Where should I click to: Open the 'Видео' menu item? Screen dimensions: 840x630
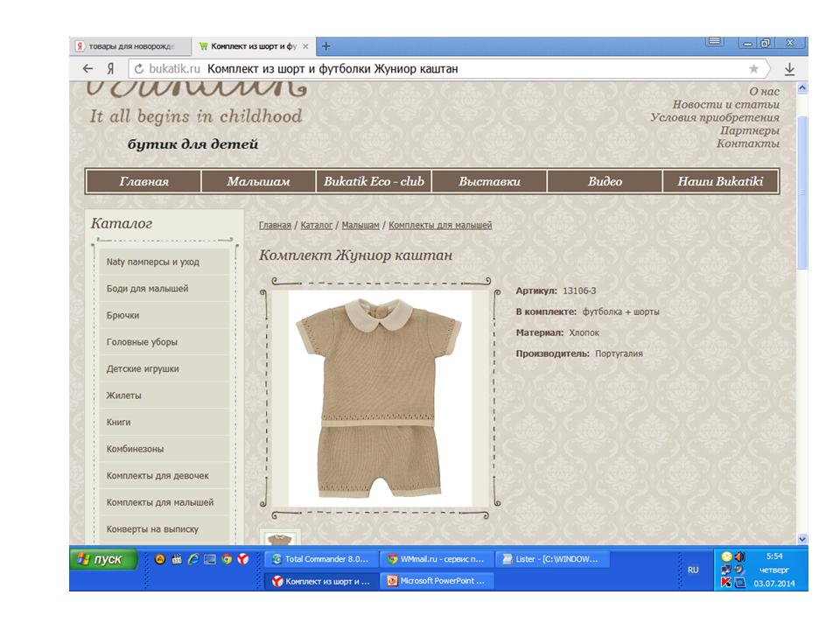point(605,181)
